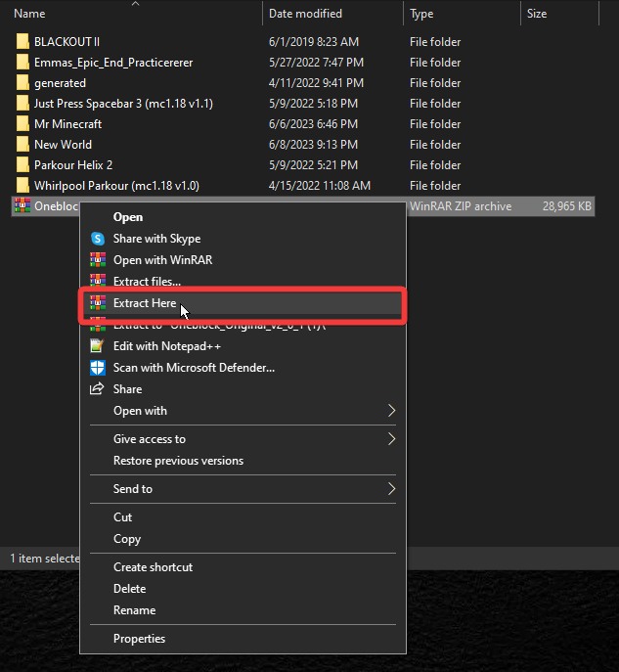Viewport: 619px width, 672px height.
Task: Expand the Give access to submenu arrow
Action: 391,439
